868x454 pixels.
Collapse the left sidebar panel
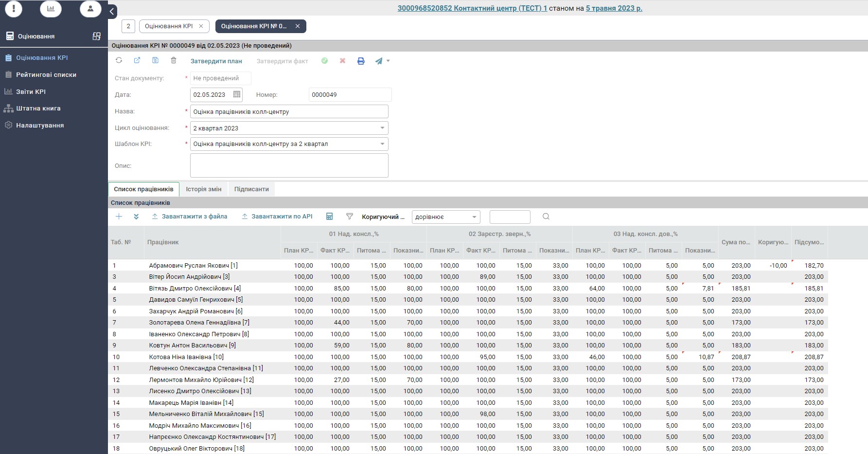click(112, 11)
